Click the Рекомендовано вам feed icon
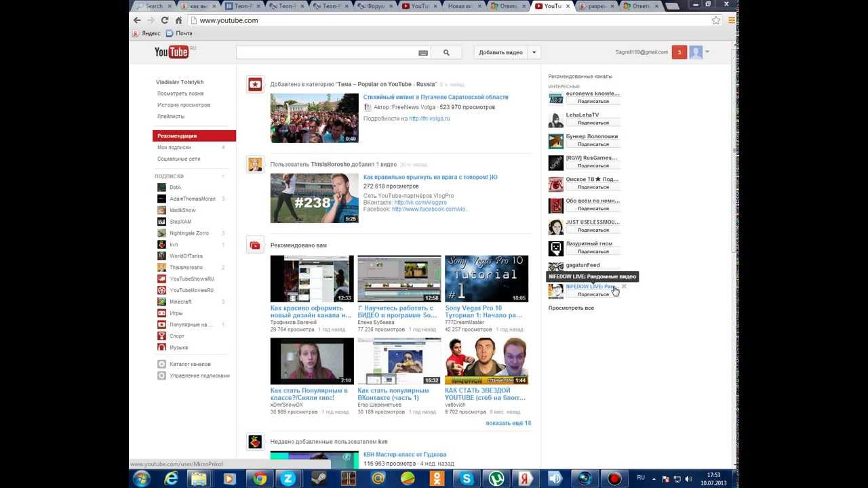This screenshot has width=868, height=488. point(255,245)
